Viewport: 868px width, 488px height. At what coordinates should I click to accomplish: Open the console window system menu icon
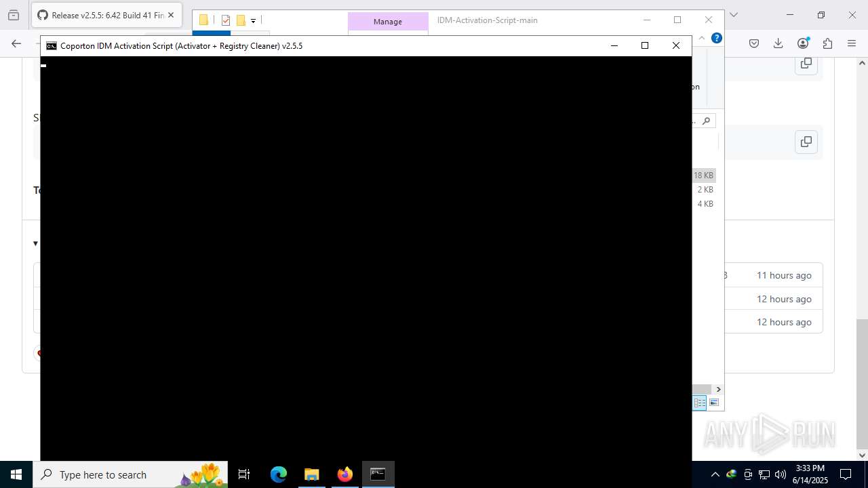pos(52,46)
